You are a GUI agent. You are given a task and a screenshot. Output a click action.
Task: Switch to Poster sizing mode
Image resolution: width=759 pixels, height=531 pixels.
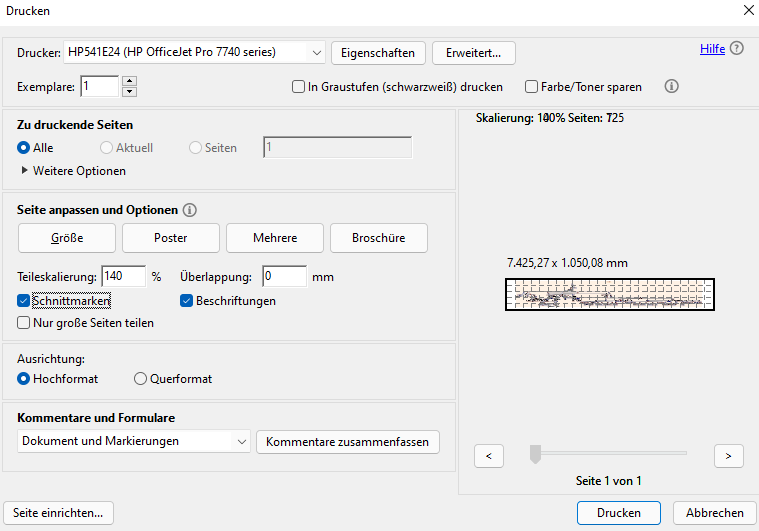170,238
